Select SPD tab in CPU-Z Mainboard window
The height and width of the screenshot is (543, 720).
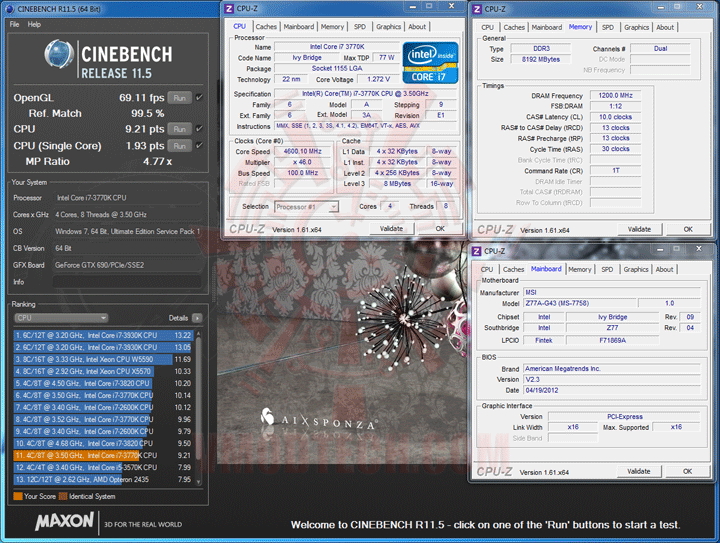607,269
